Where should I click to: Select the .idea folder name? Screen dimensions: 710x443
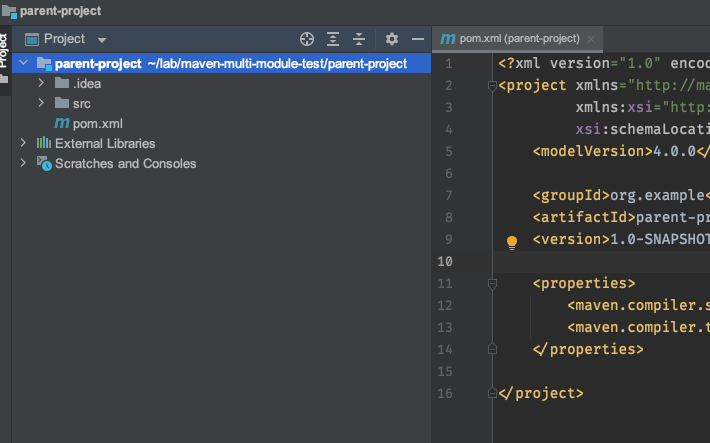coord(86,84)
